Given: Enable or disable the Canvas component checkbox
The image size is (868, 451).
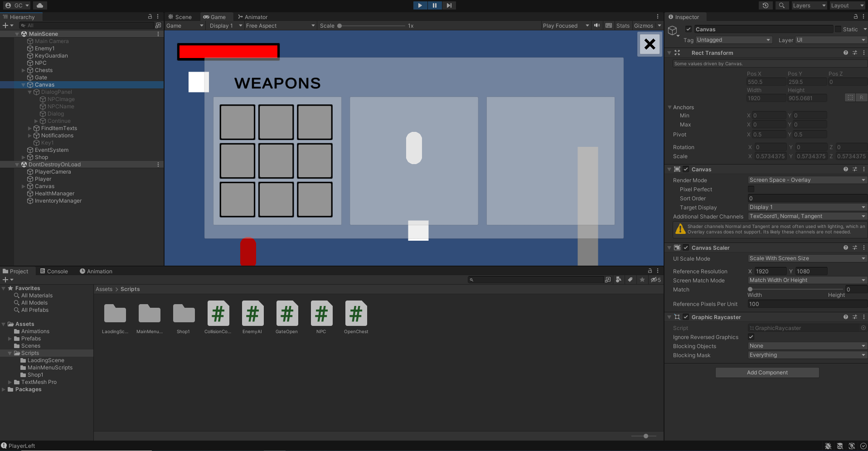Looking at the screenshot, I should tap(686, 169).
